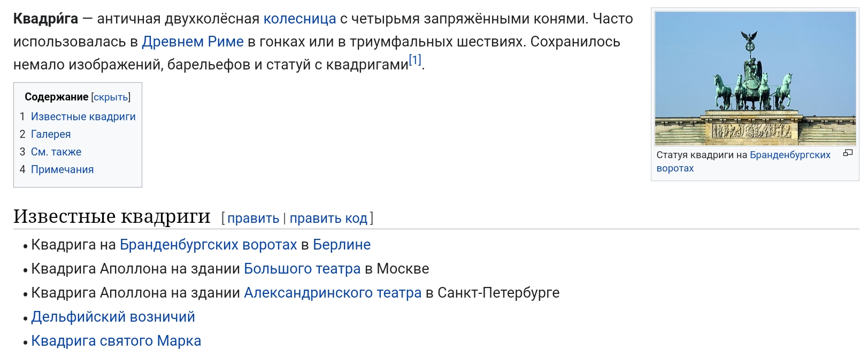Screen dimensions: 868x358
Task: Follow the Древнем Риме link
Action: 193,42
